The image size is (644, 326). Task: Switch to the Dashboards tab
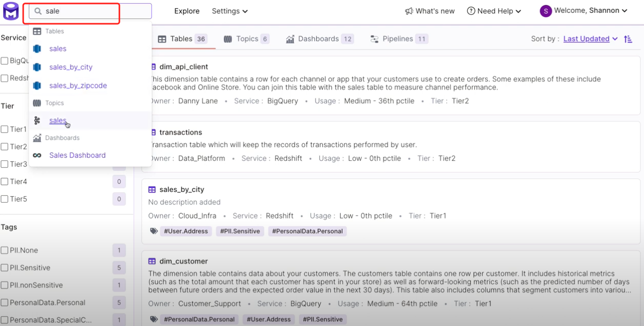point(319,39)
